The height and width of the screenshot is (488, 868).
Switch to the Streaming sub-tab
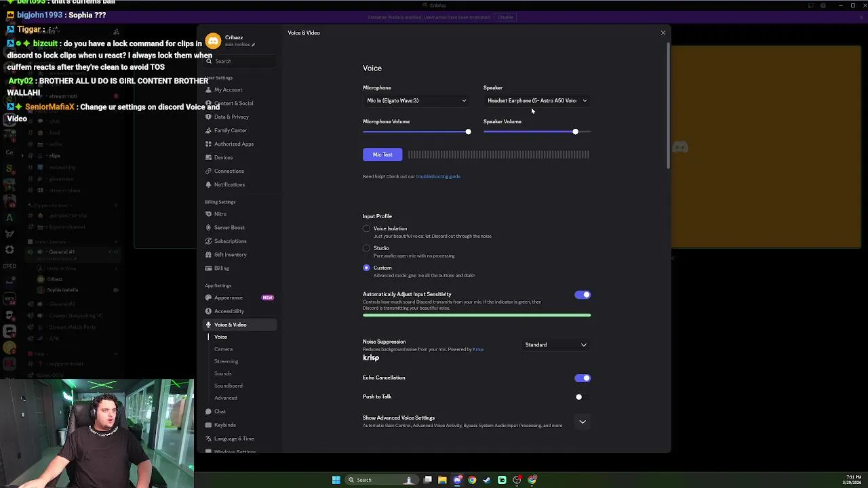point(226,361)
